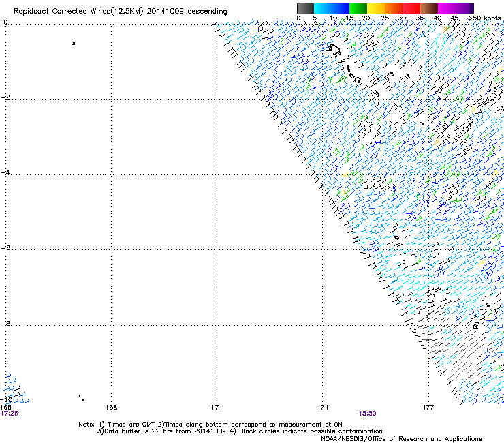Click the '177' longitude axis label
The width and height of the screenshot is (504, 443).
[428, 408]
